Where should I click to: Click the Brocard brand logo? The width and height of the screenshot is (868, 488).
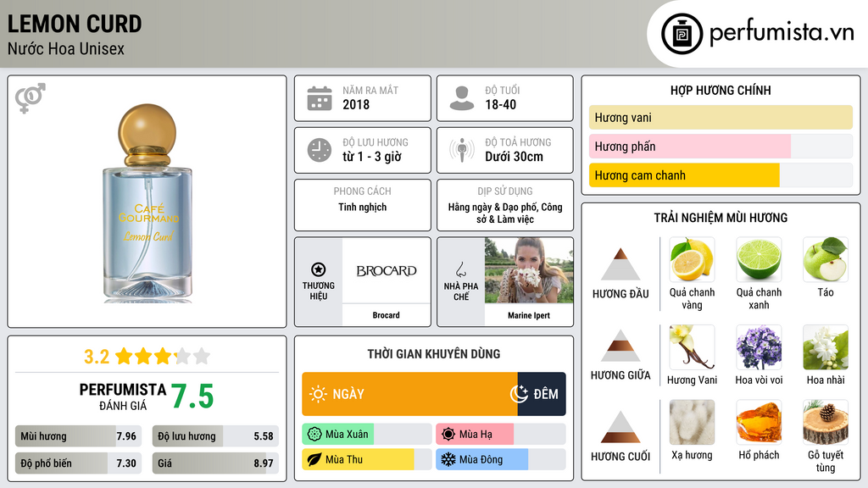pyautogui.click(x=386, y=270)
